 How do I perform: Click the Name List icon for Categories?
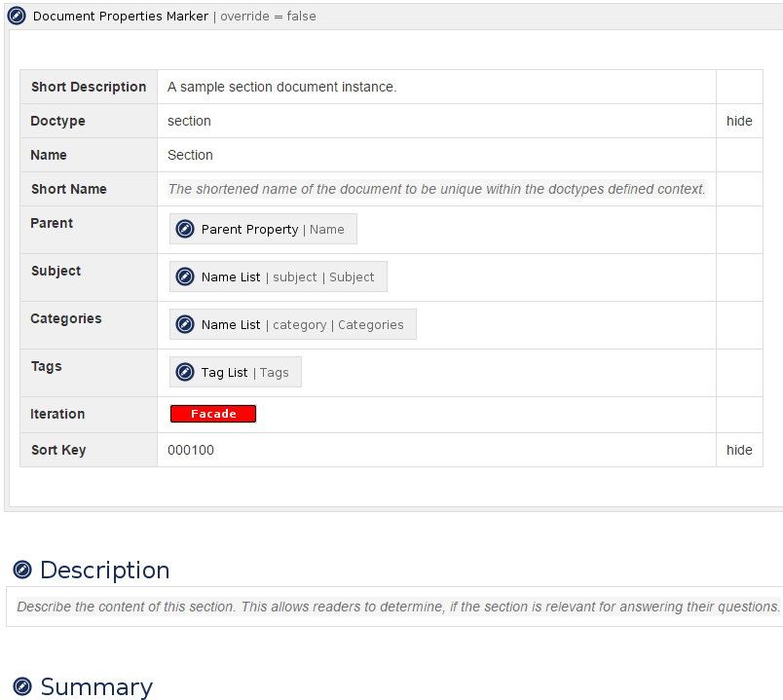[x=185, y=324]
